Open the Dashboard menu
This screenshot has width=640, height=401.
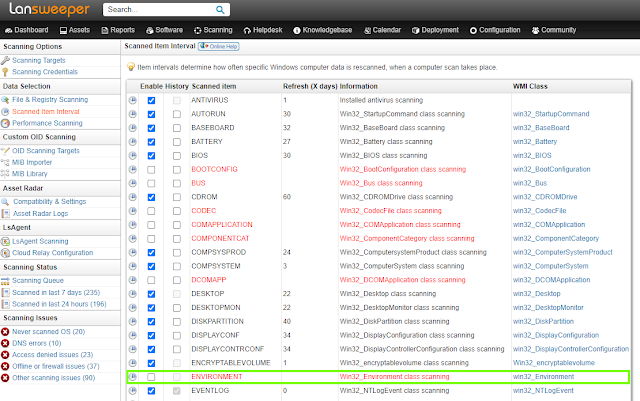(x=27, y=30)
